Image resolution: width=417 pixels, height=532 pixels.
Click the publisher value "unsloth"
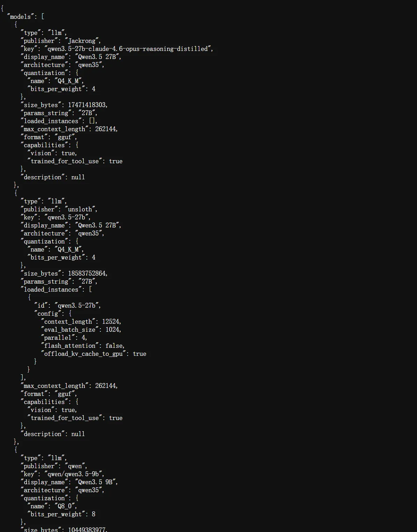click(80, 209)
